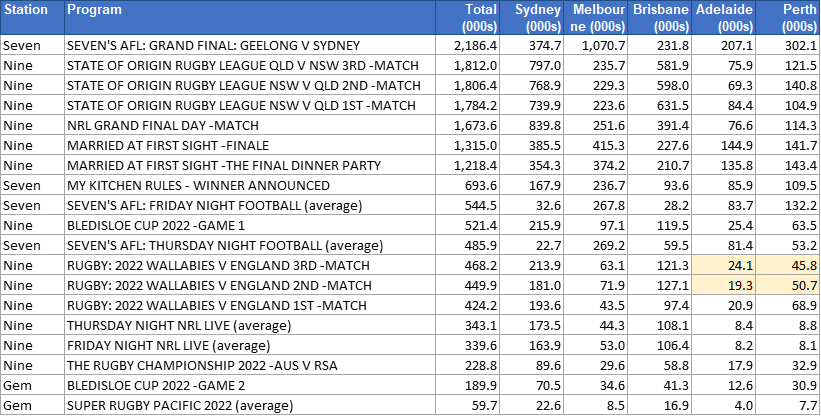Click the total value 2,186.4
Image resolution: width=821 pixels, height=416 pixels.
coord(468,46)
